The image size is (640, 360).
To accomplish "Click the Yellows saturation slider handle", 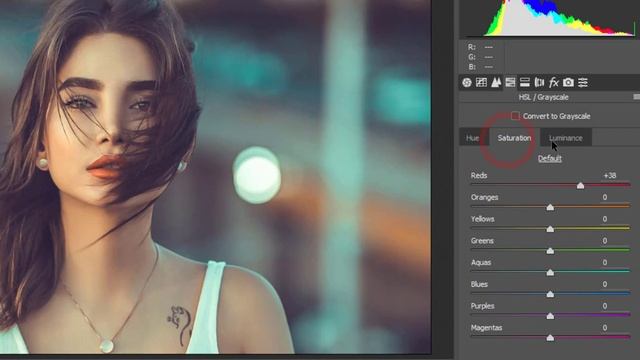I will pyautogui.click(x=550, y=229).
